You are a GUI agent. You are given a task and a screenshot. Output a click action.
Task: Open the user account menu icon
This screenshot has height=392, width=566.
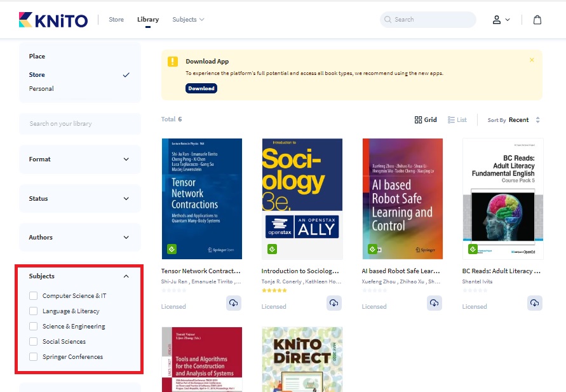pos(501,20)
